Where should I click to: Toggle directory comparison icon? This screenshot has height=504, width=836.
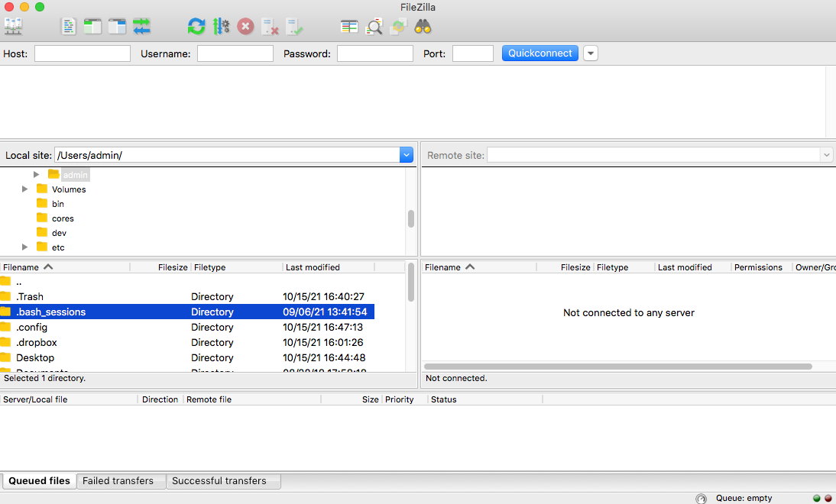tap(374, 26)
